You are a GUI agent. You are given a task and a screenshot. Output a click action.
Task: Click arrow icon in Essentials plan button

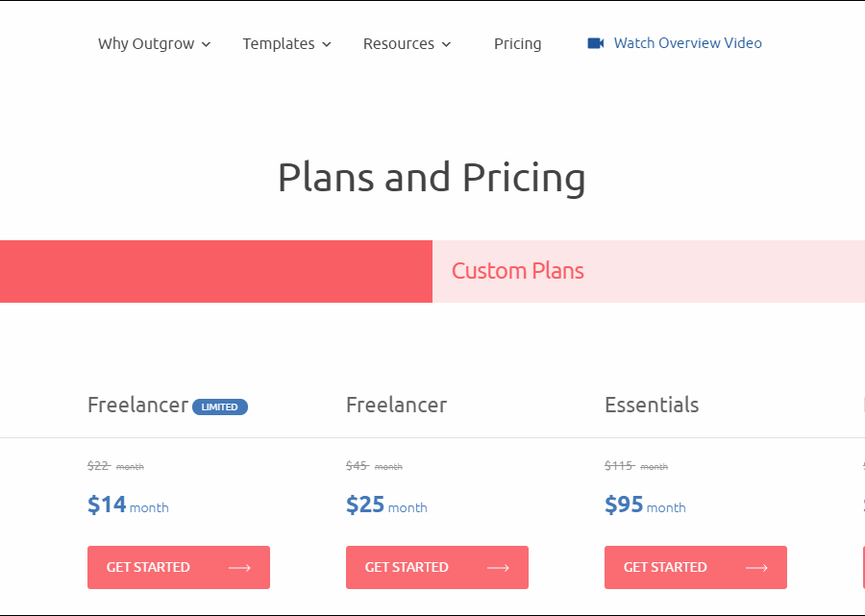(756, 568)
